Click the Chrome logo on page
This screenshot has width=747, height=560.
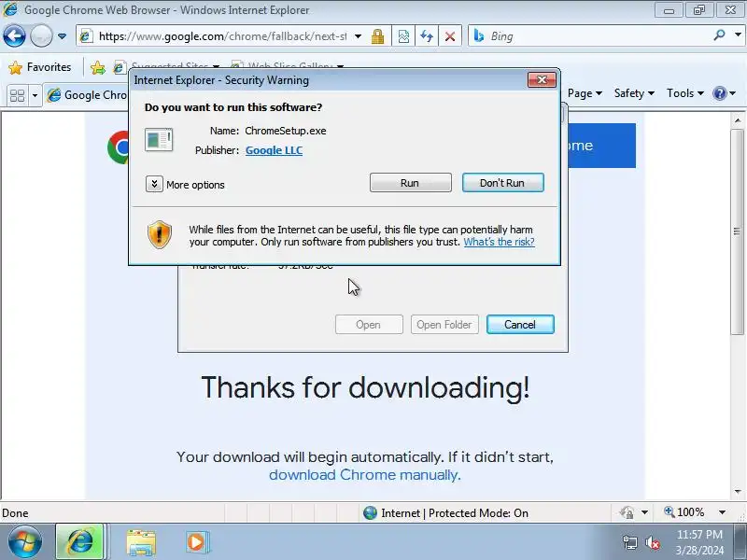(119, 147)
